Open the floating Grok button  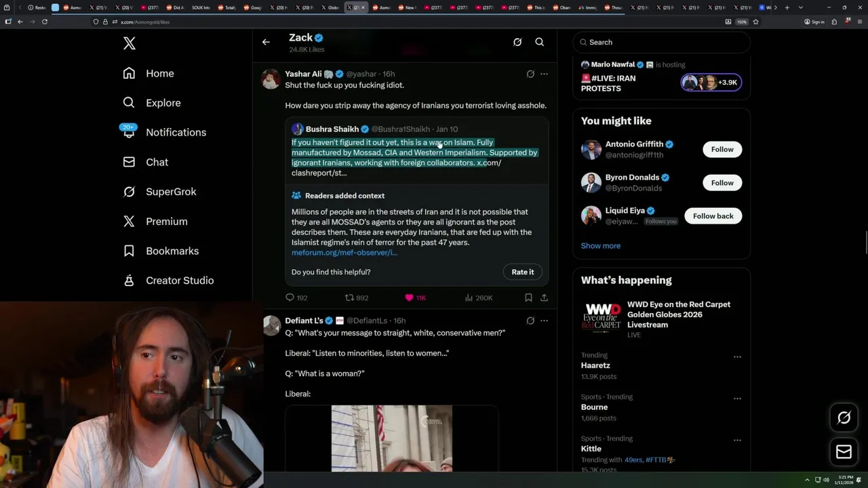point(844,418)
